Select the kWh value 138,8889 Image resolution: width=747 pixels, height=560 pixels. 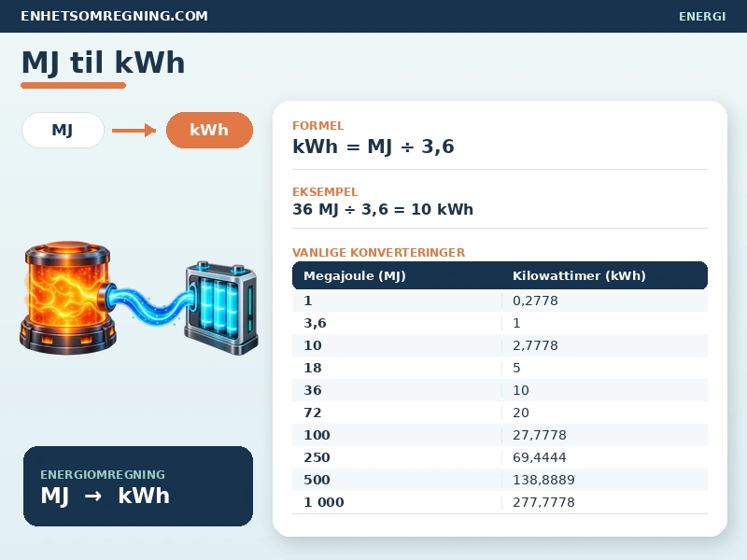pyautogui.click(x=543, y=480)
